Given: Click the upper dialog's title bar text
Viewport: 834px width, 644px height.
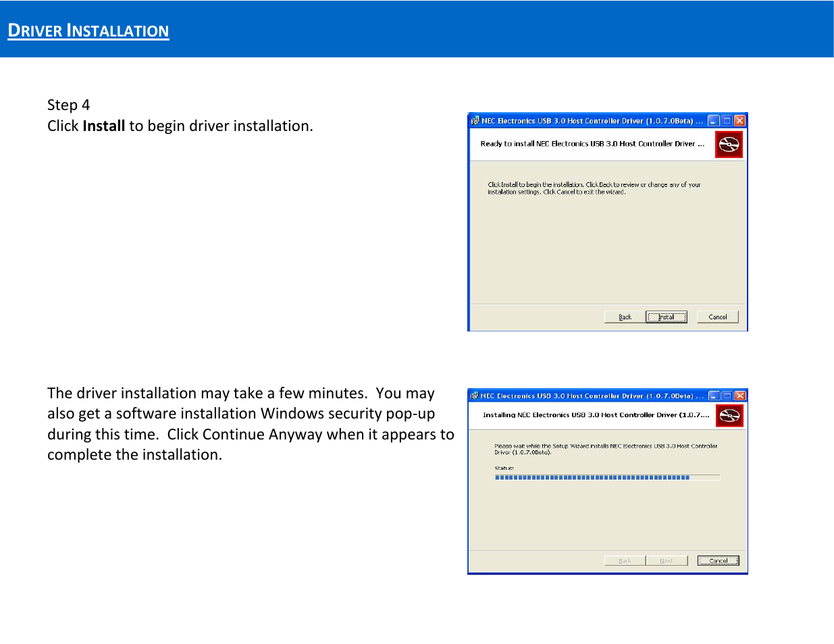Looking at the screenshot, I should click(592, 121).
